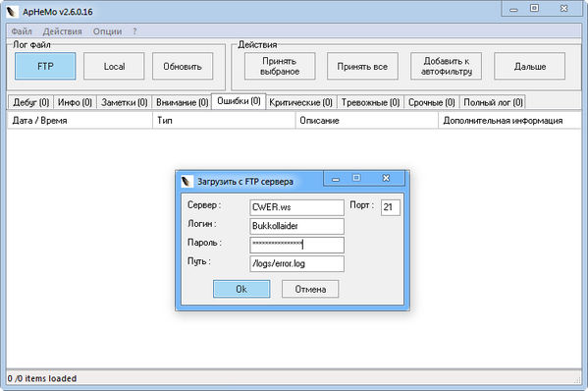This screenshot has width=588, height=391.
Task: Switch to the Тревожные (0) tab
Action: point(370,102)
